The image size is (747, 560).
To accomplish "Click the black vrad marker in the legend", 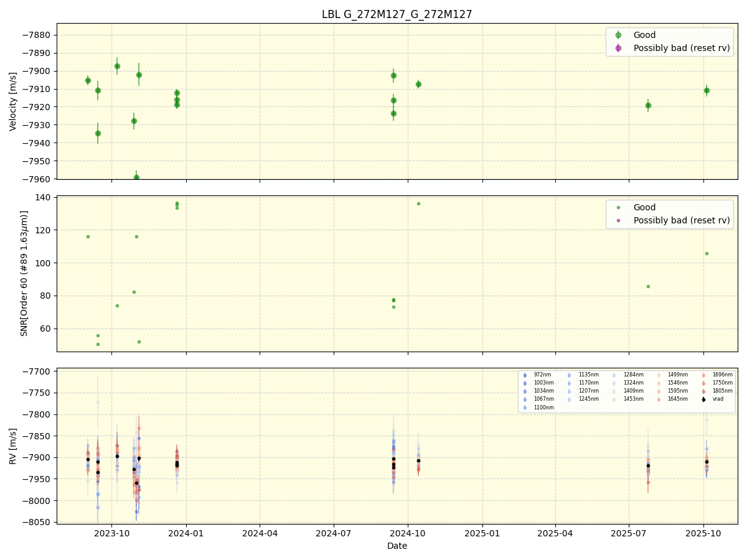I will 703,399.
